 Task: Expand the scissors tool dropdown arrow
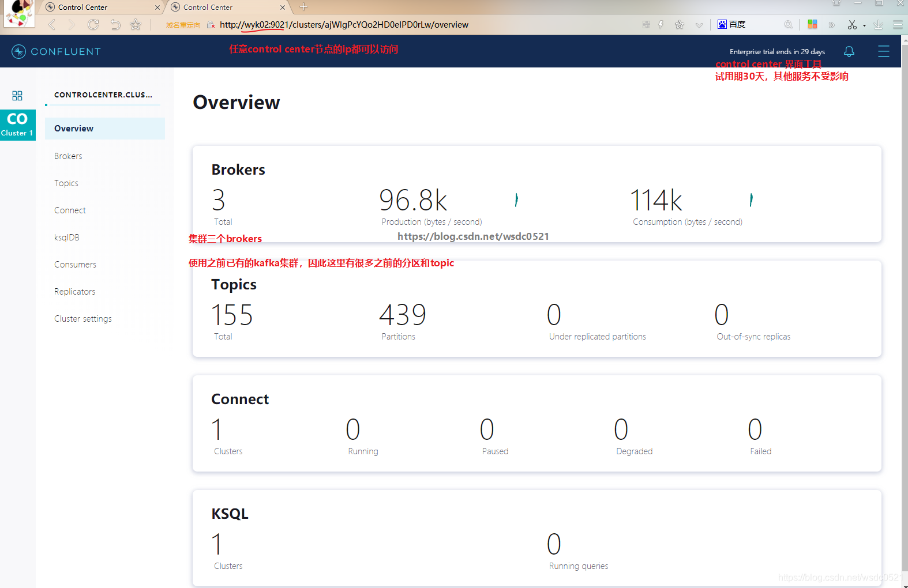point(864,25)
